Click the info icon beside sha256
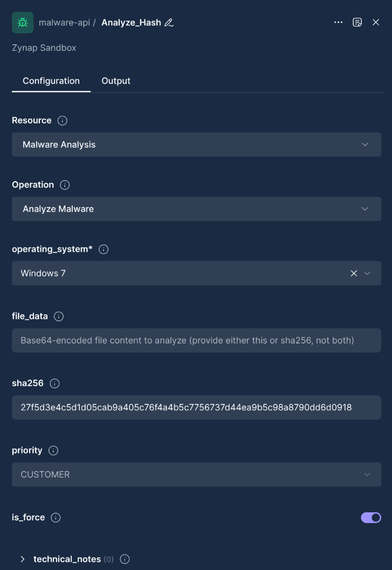The image size is (392, 570). coord(53,383)
